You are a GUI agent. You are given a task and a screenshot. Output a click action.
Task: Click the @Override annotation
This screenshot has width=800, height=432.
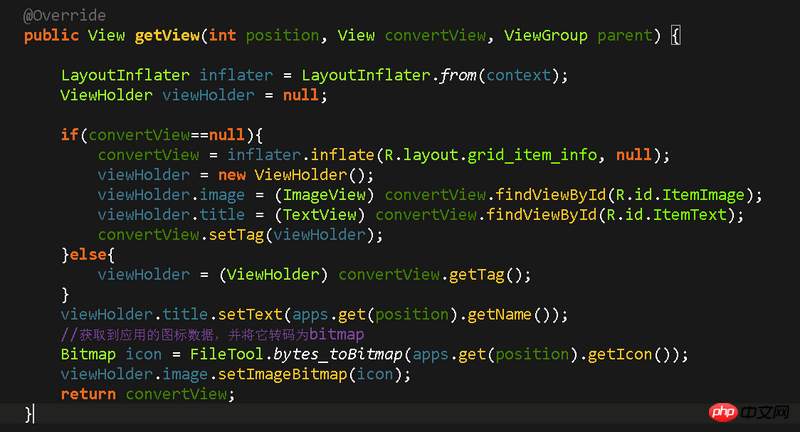pos(65,15)
